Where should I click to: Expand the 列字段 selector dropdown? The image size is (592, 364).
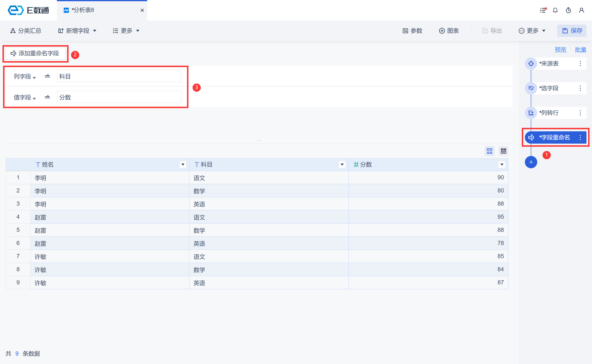point(25,77)
